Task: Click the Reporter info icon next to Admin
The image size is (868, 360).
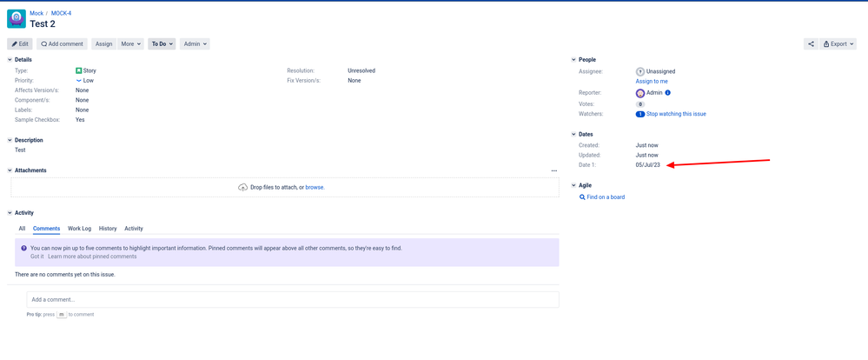Action: (667, 93)
